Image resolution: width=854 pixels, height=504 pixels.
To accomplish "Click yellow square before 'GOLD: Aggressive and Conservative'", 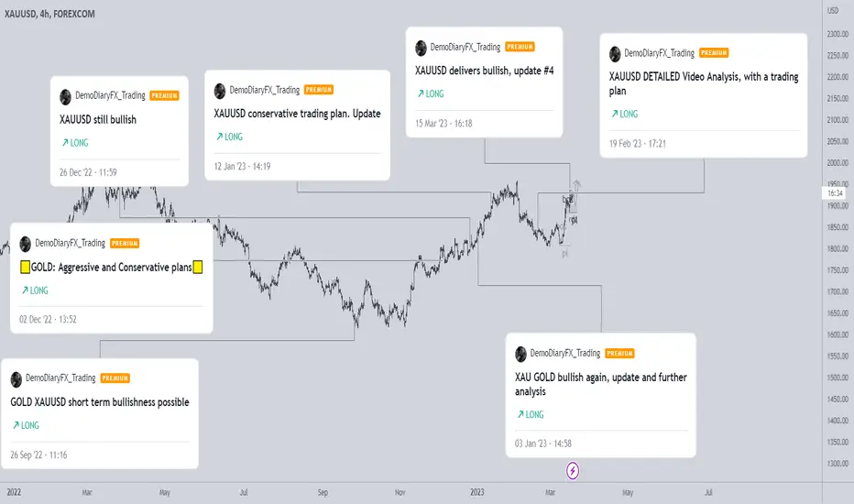I will click(25, 267).
